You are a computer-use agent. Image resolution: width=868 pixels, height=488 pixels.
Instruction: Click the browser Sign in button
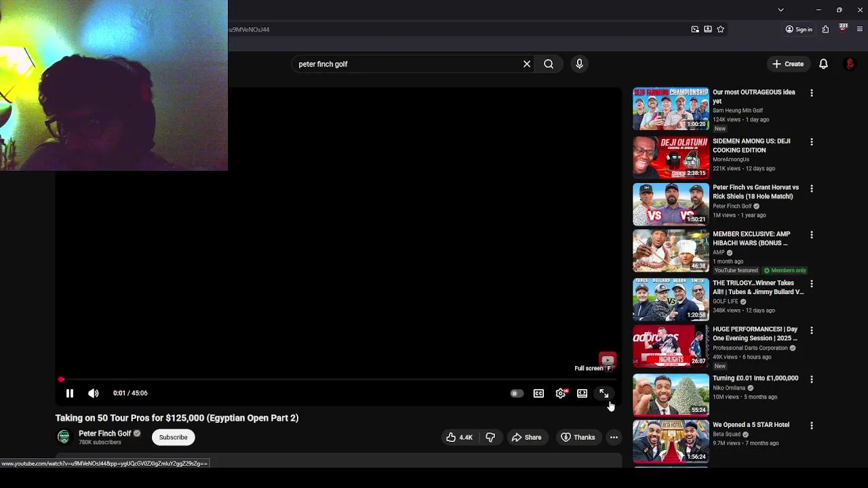pyautogui.click(x=799, y=29)
